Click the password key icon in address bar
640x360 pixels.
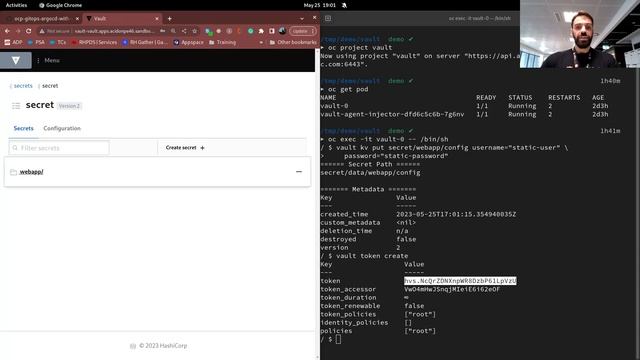(x=162, y=31)
